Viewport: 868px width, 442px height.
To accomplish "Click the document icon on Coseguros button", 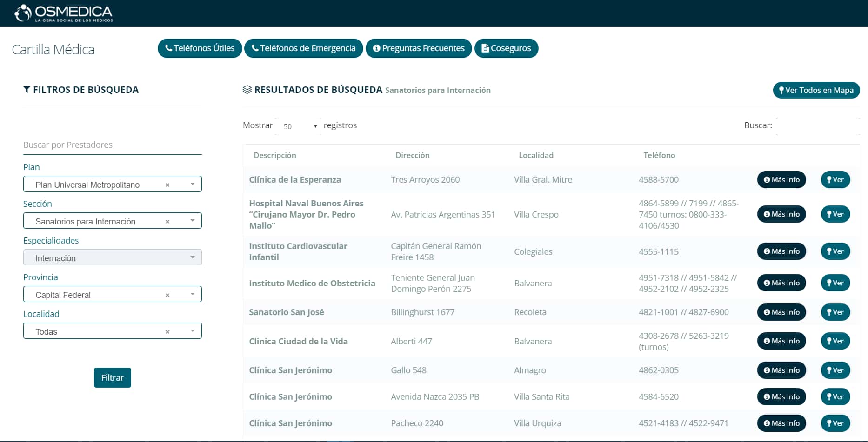I will [486, 48].
